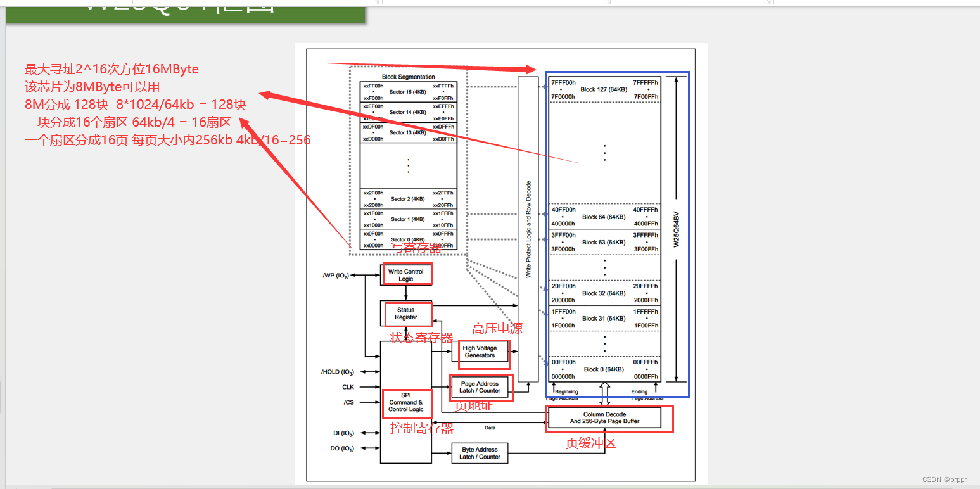Select the Block 0 (64KB) entry
The image size is (980, 489).
604,369
